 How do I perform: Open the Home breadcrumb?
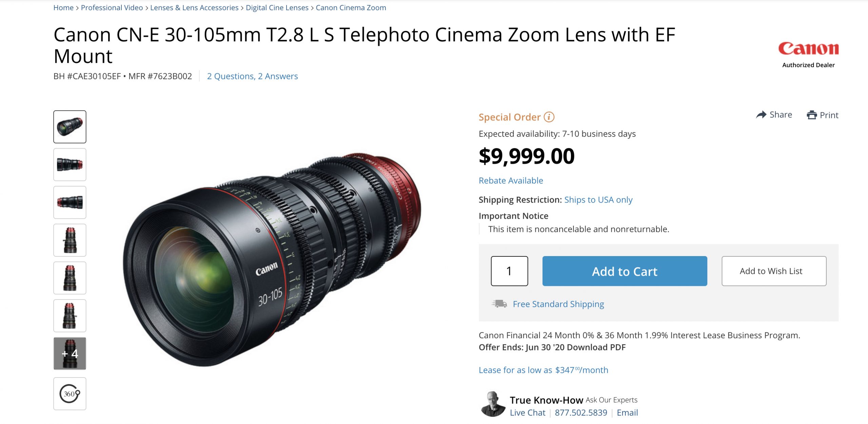[63, 7]
